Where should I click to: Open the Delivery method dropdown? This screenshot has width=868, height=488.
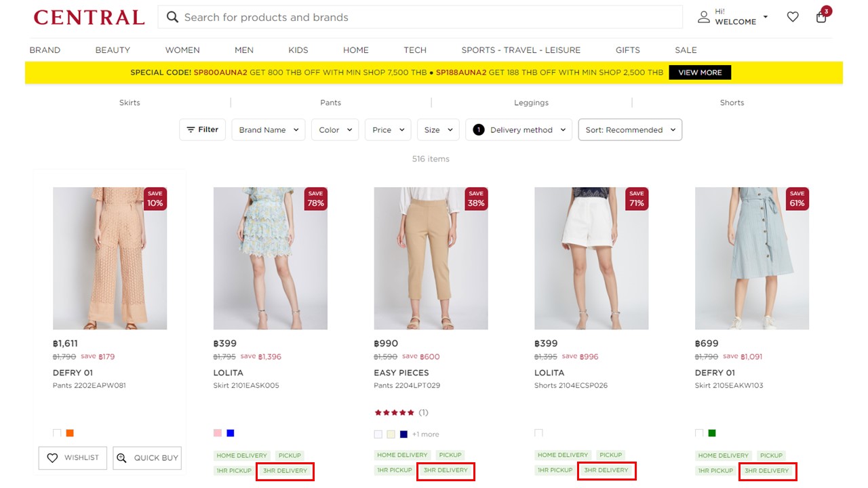point(519,130)
